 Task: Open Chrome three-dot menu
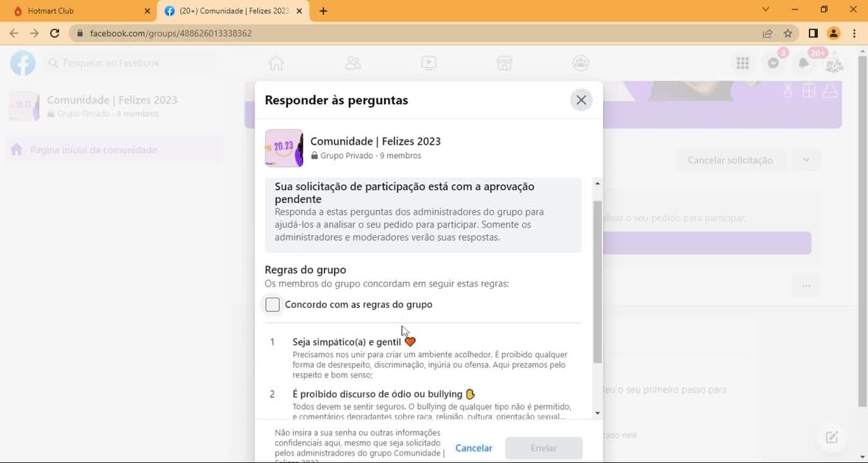point(854,33)
